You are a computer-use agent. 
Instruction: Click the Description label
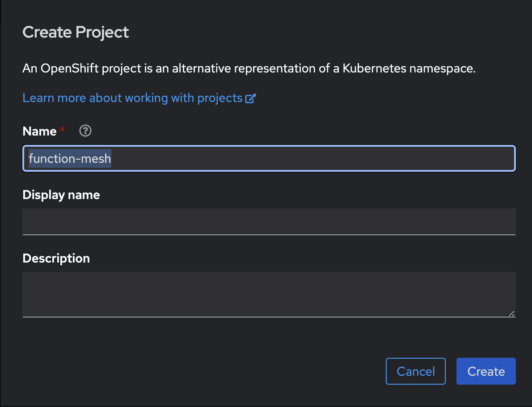tap(56, 258)
